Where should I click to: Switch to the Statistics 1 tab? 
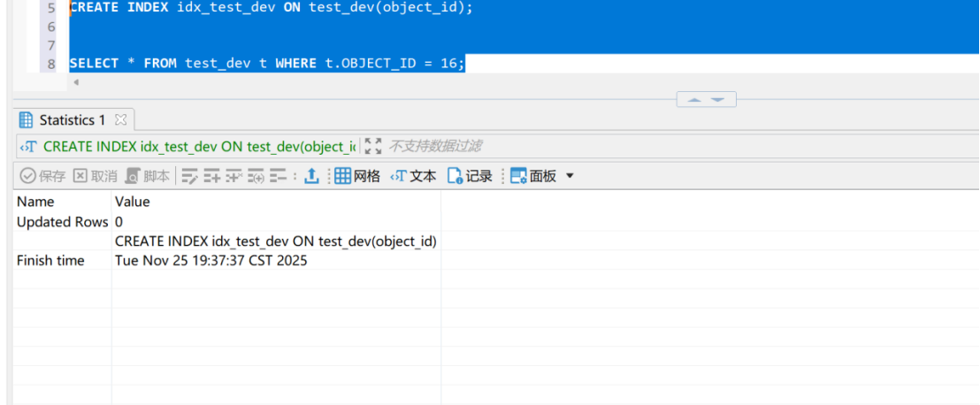pyautogui.click(x=71, y=119)
